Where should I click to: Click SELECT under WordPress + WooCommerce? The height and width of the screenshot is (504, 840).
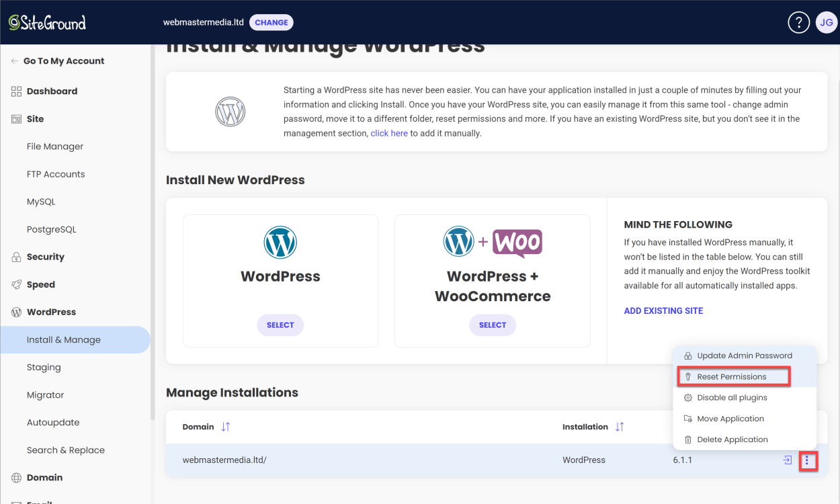coord(493,325)
